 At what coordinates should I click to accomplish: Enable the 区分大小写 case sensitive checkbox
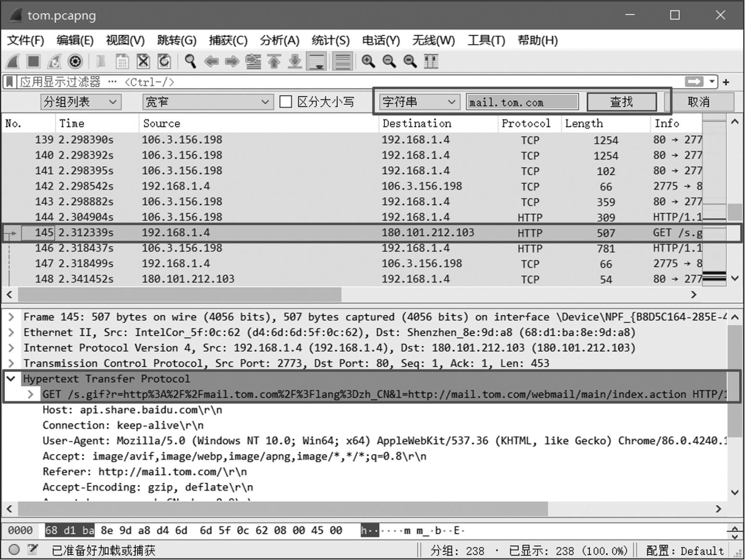click(x=286, y=102)
